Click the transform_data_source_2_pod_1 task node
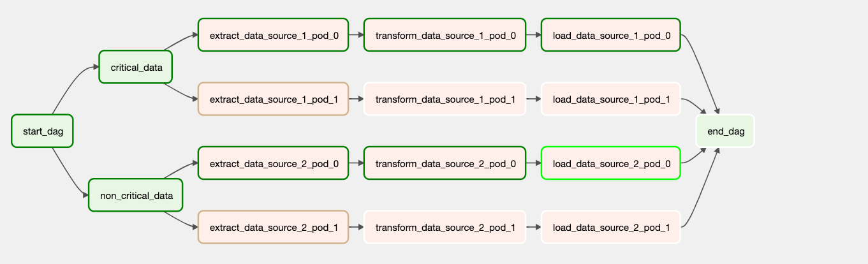This screenshot has width=868, height=264. click(445, 227)
